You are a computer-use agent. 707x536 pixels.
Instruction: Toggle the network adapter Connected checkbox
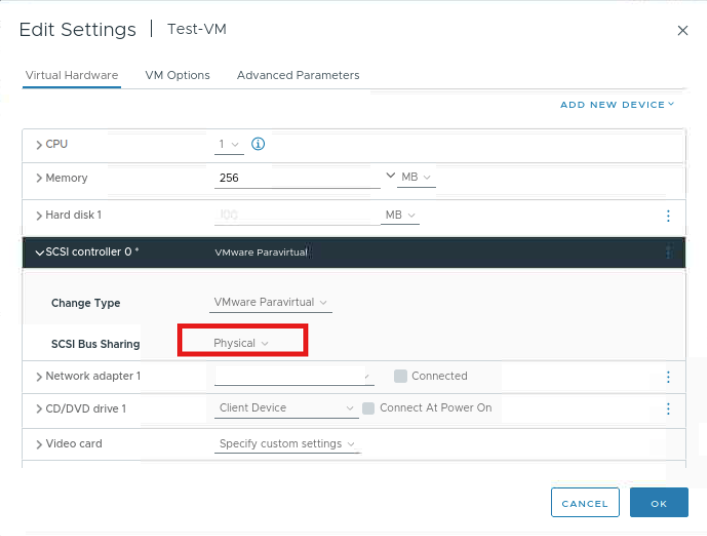point(400,377)
